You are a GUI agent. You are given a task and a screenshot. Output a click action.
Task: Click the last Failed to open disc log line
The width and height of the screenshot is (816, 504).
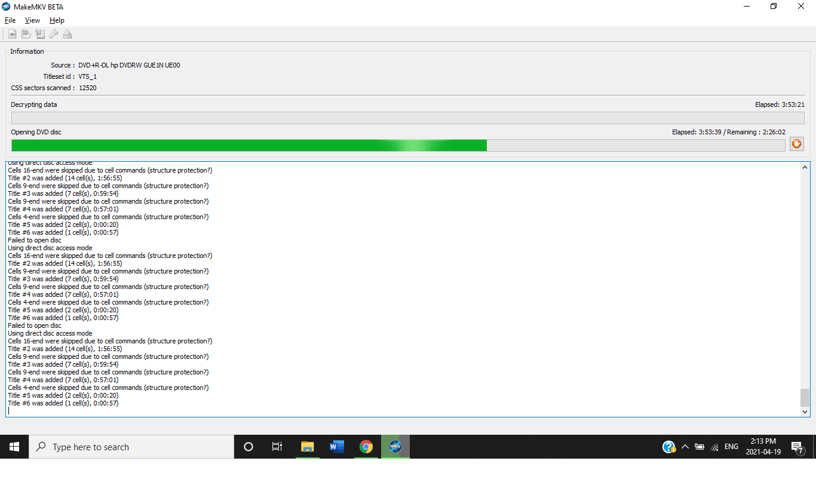(x=34, y=325)
